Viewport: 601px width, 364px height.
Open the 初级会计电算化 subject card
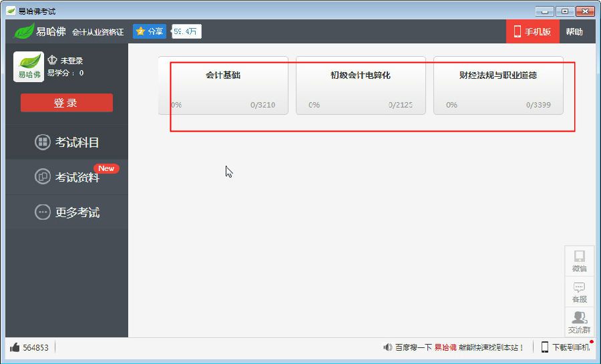click(361, 85)
